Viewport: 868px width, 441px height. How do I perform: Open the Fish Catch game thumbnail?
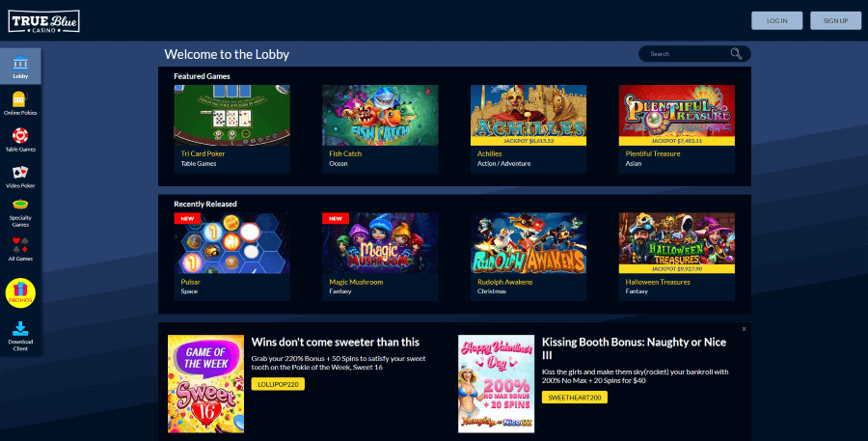pos(380,115)
